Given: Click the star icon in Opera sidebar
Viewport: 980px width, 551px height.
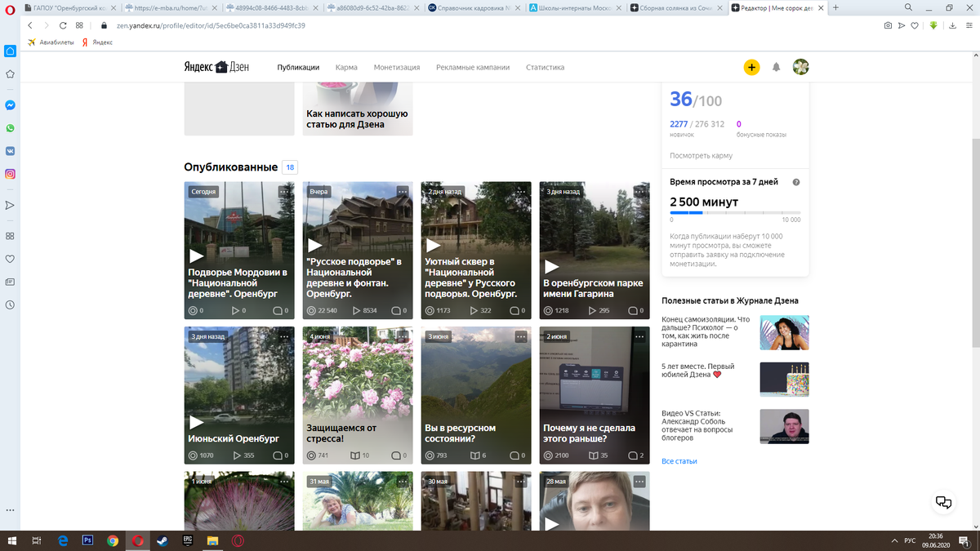Looking at the screenshot, I should 11,73.
